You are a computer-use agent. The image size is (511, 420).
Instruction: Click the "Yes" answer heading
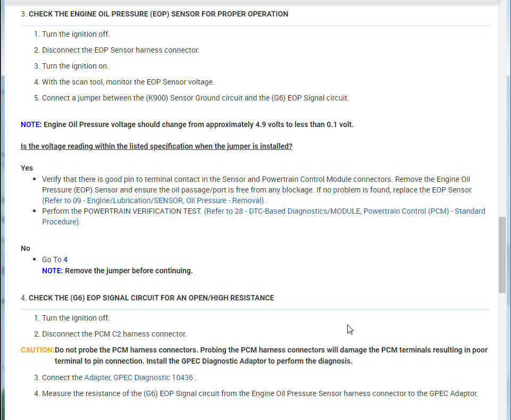pyautogui.click(x=27, y=168)
